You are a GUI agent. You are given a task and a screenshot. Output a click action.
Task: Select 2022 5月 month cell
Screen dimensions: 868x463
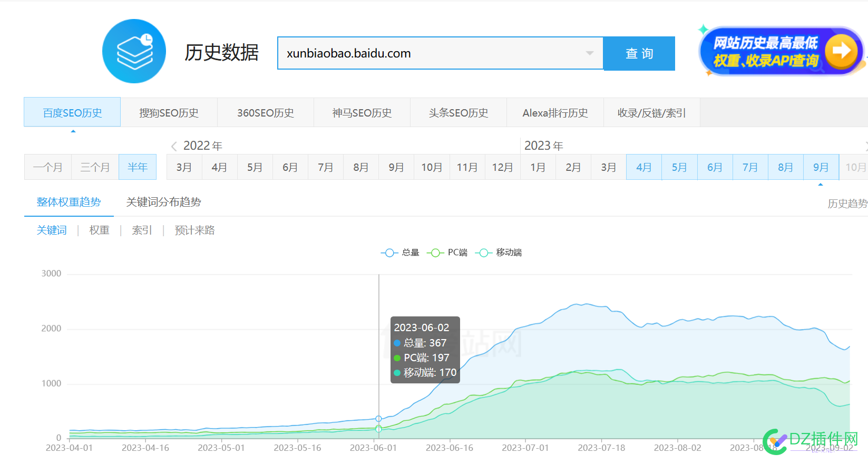point(255,167)
